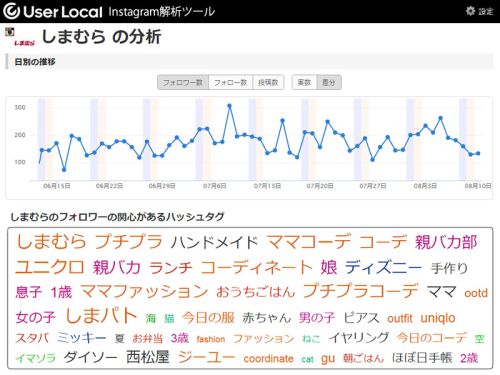Image resolution: width=500 pixels, height=375 pixels.
Task: Open the 親バカ hashtag
Action: point(117,267)
